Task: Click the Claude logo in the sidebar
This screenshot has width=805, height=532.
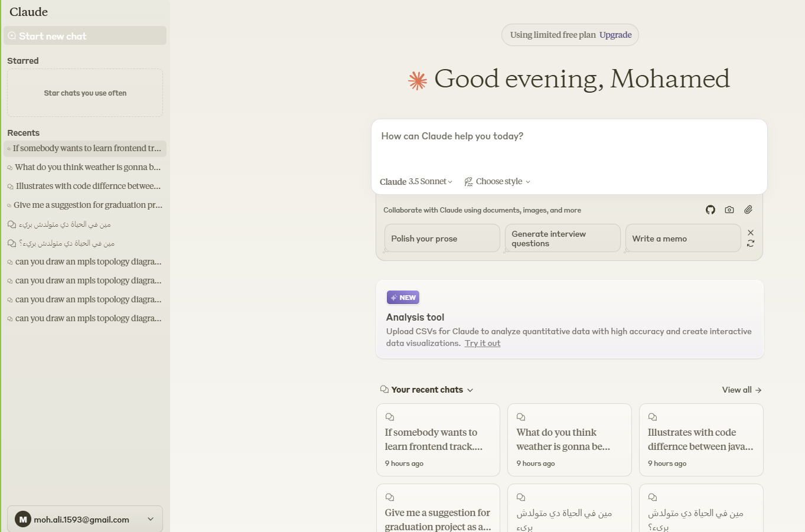Action: (x=28, y=12)
